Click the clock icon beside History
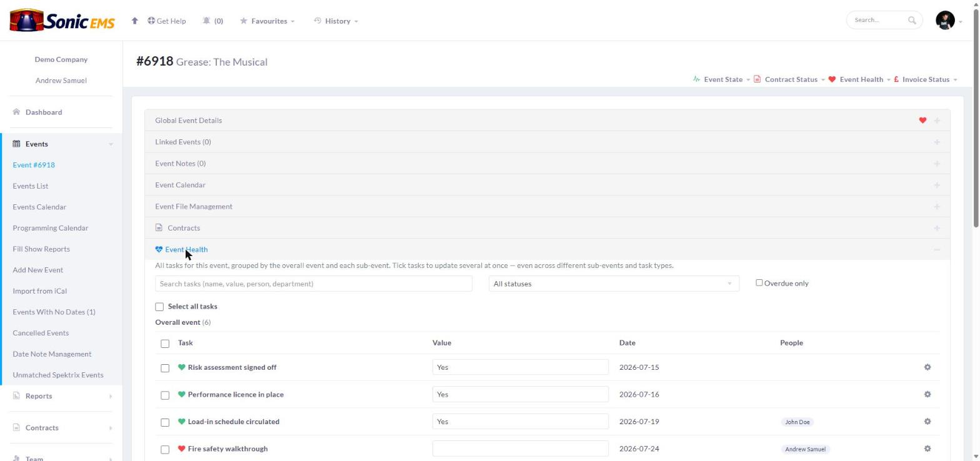Screen dimensions: 980x461 [317, 21]
